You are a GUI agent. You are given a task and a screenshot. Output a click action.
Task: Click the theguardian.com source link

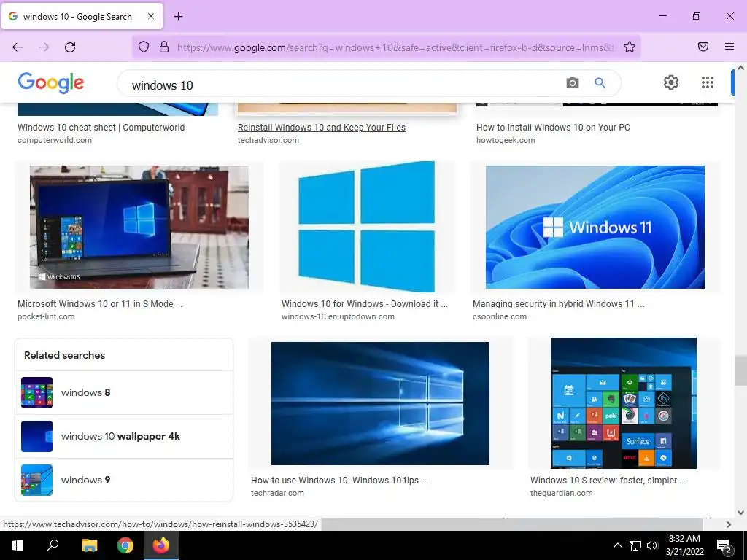click(x=561, y=494)
